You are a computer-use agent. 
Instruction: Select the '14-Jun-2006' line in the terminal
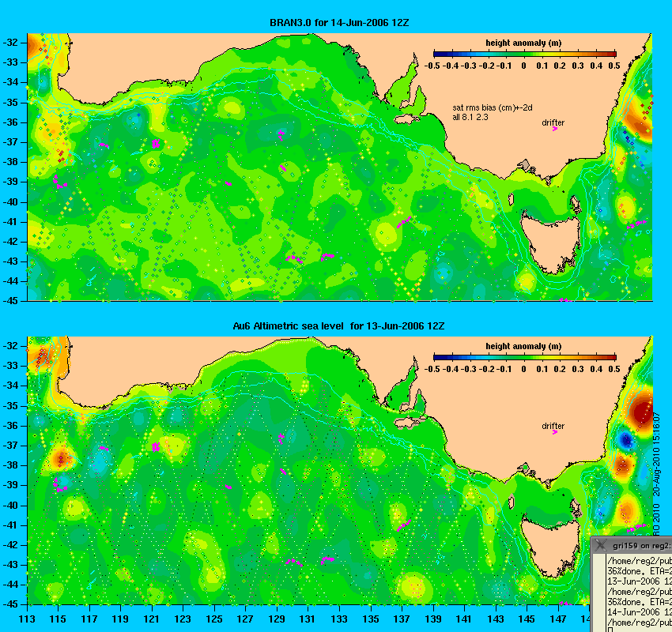pyautogui.click(x=640, y=612)
